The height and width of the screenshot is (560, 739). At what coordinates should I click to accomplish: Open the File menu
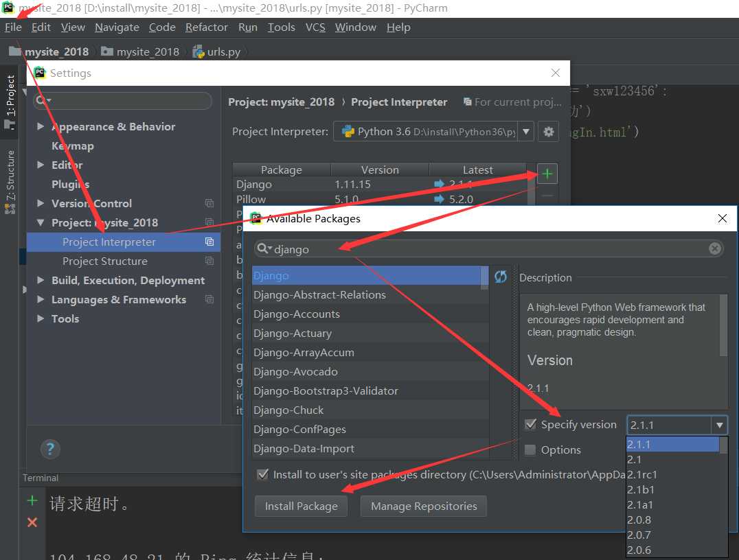pyautogui.click(x=13, y=27)
